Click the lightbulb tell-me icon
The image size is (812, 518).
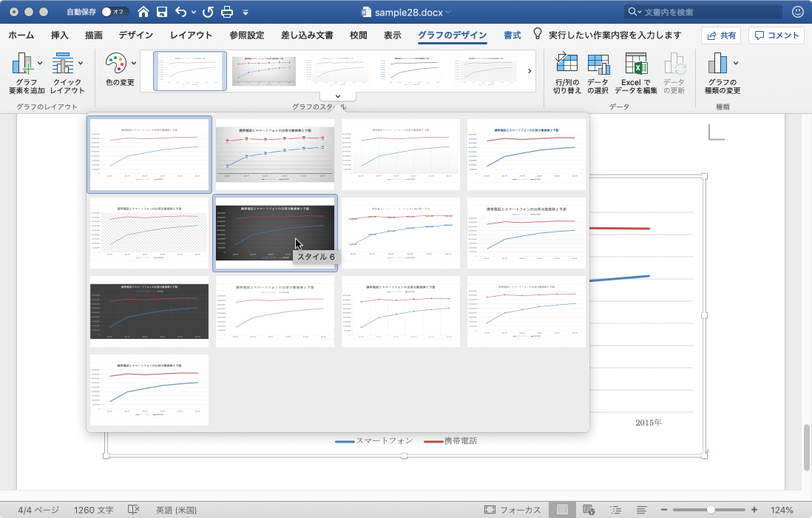click(538, 34)
